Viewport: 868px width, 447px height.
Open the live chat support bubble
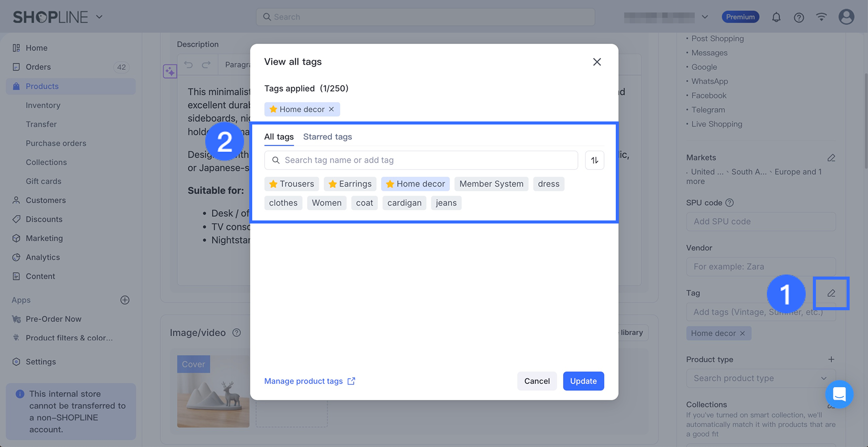[839, 394]
